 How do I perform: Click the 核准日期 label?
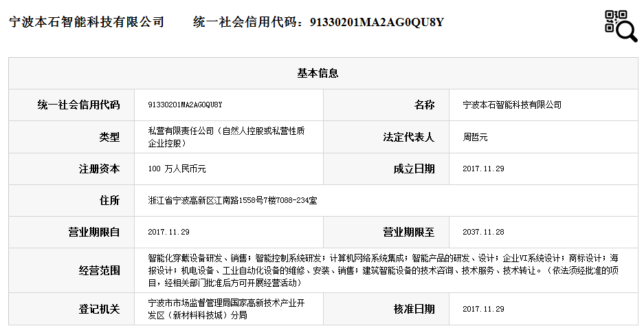(x=414, y=309)
